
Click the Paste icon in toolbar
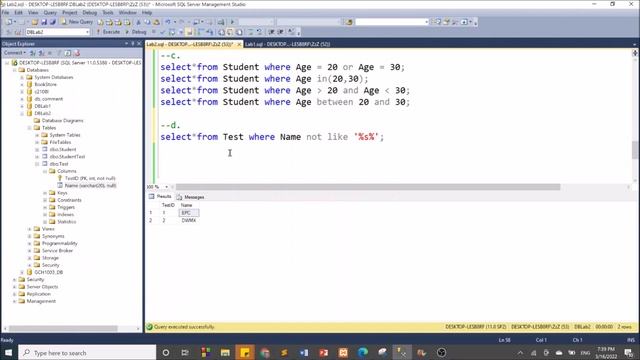pyautogui.click(x=156, y=22)
